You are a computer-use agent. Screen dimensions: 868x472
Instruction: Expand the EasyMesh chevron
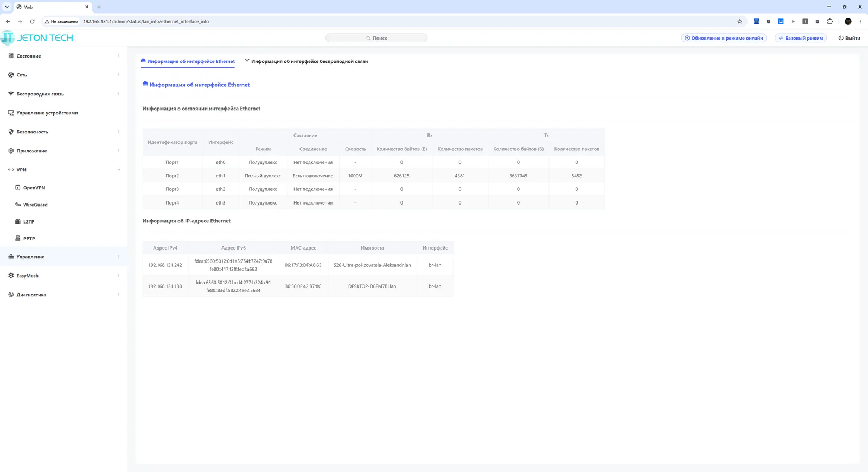pyautogui.click(x=119, y=276)
